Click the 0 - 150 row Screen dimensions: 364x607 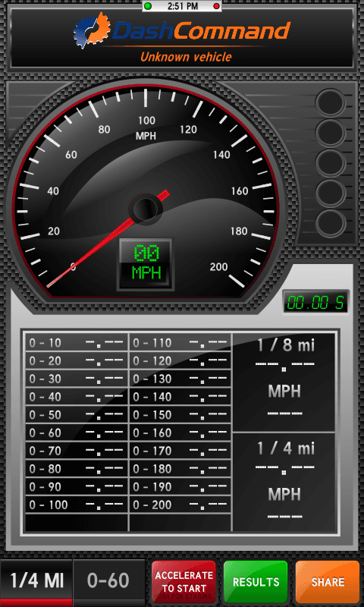(180, 414)
